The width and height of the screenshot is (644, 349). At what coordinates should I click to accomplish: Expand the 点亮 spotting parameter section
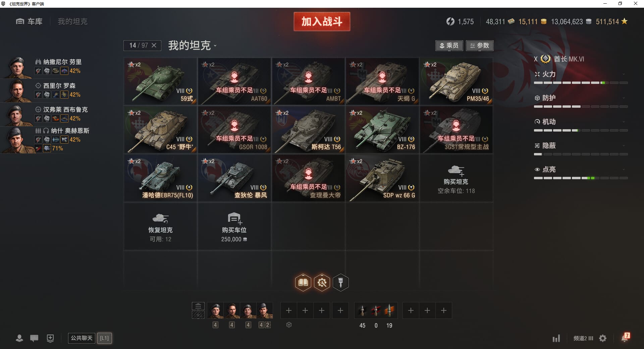[581, 169]
